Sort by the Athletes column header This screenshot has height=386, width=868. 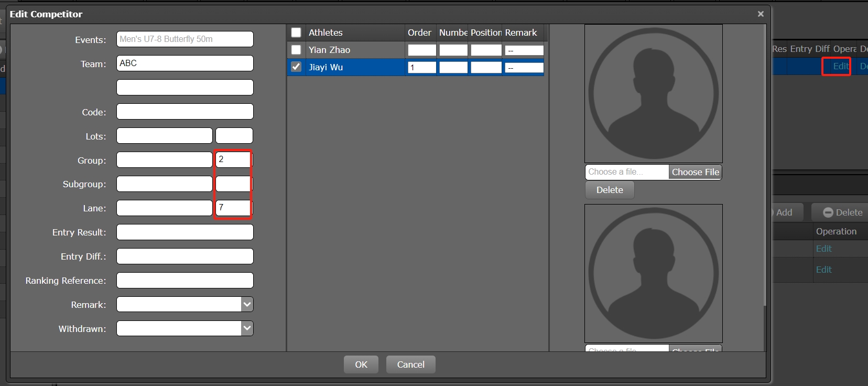(325, 33)
